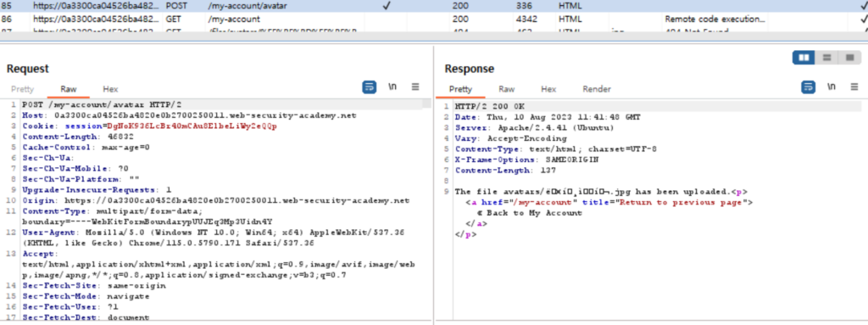Click Vary Accept-Encoding response header
Viewport: 868px width, 325px height.
[x=511, y=138]
